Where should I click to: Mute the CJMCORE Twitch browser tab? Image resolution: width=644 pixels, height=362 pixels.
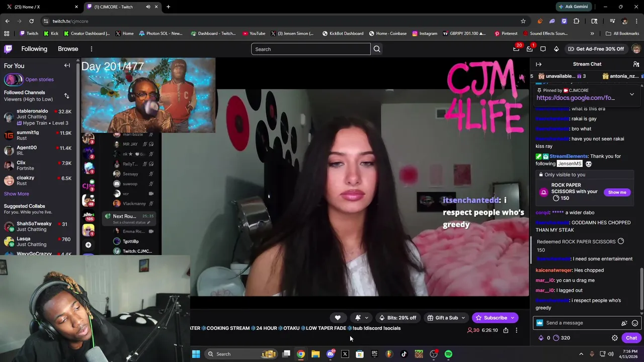[148, 7]
